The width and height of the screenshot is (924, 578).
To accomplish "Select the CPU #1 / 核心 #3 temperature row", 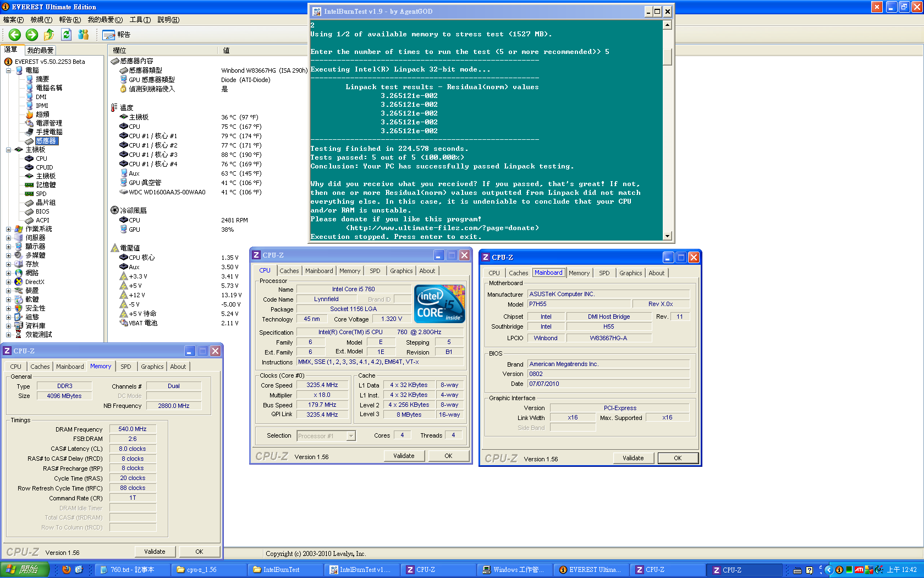I will [190, 155].
